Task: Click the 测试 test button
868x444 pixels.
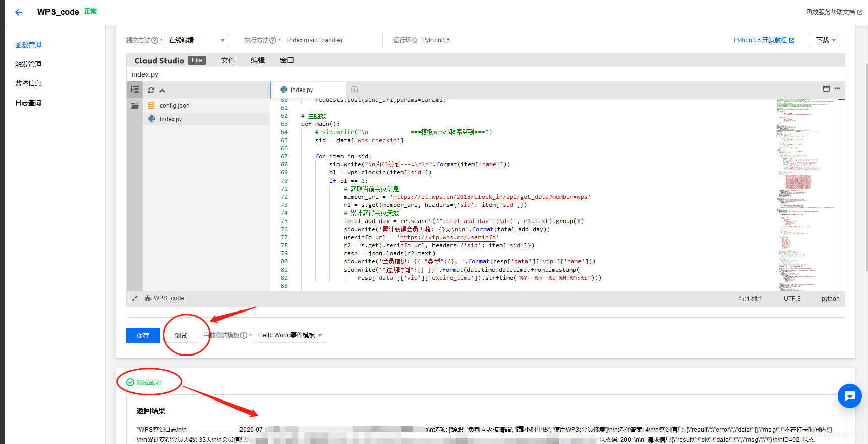Action: point(181,335)
